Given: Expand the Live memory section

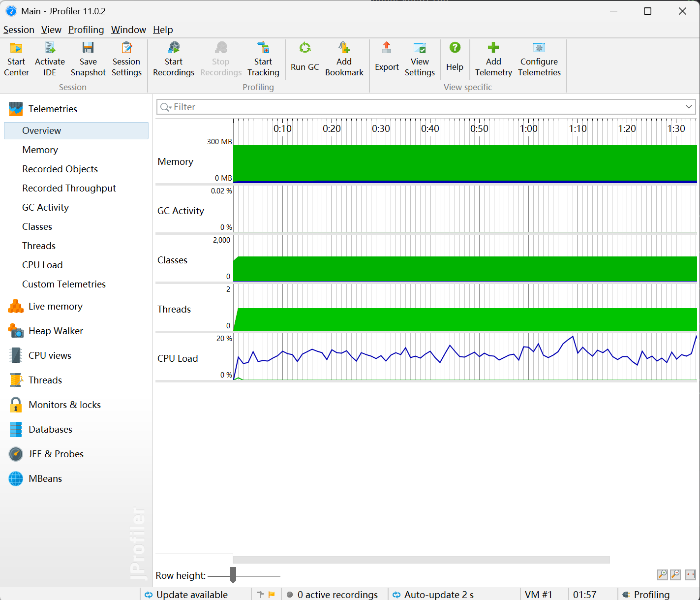Looking at the screenshot, I should [55, 306].
